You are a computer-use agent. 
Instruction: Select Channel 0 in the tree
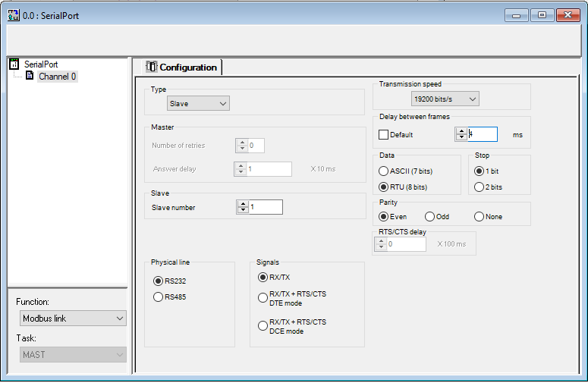tap(58, 77)
